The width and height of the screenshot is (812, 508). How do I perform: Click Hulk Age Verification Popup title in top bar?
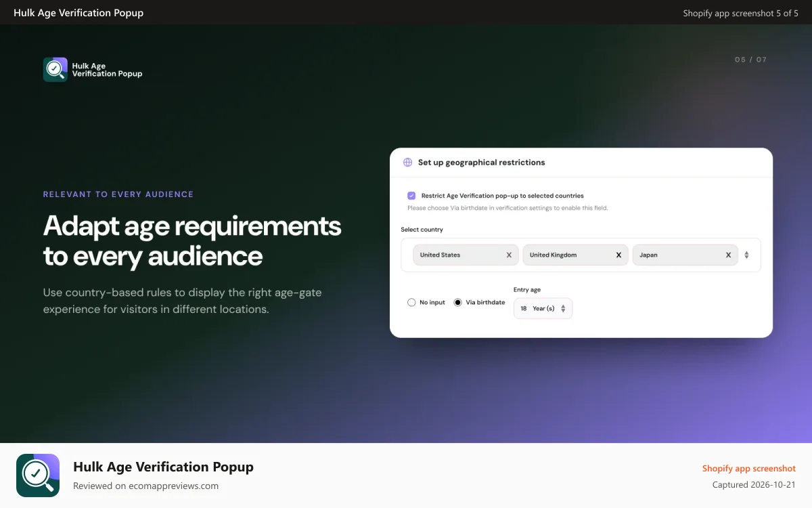78,13
